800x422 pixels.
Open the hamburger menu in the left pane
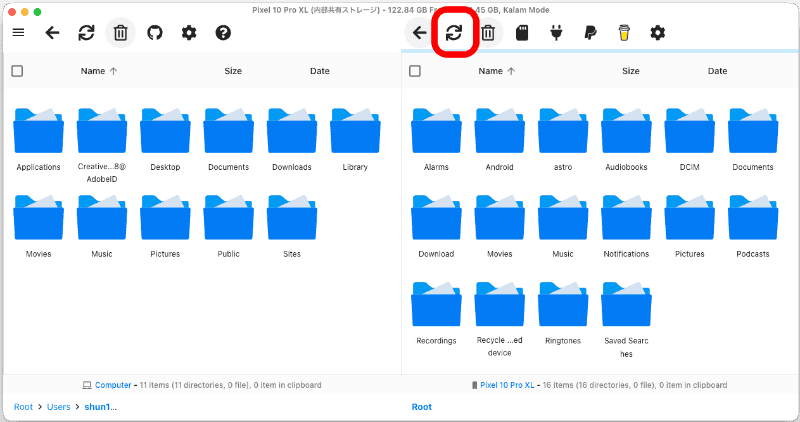[18, 33]
